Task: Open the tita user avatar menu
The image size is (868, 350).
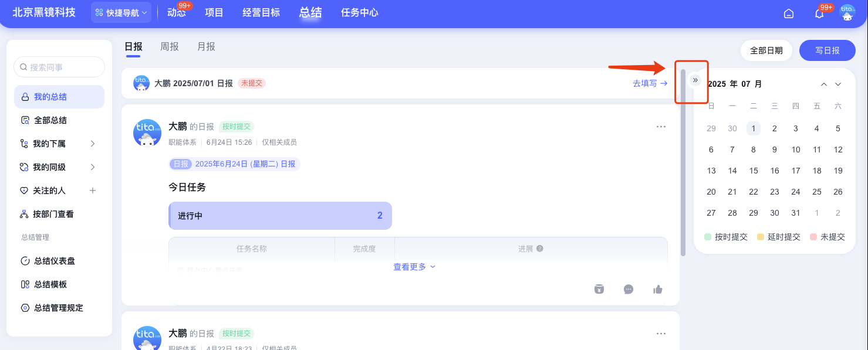Action: [x=847, y=12]
